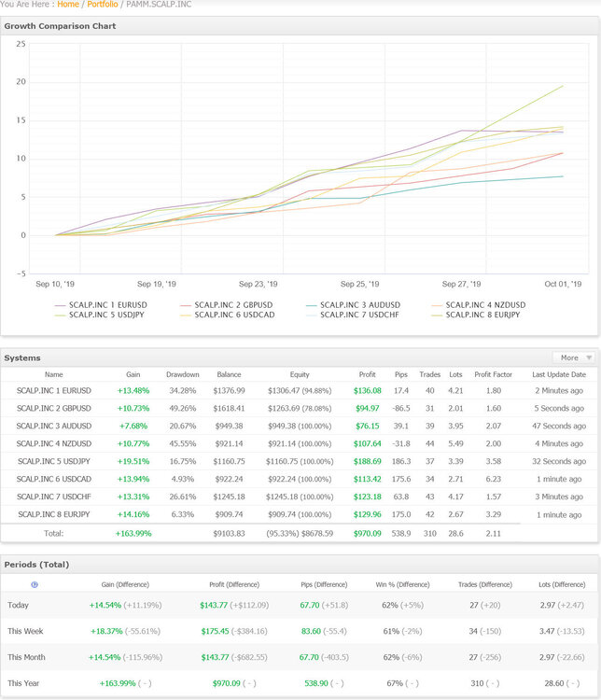Click the Balance column header
The width and height of the screenshot is (601, 700).
point(229,374)
